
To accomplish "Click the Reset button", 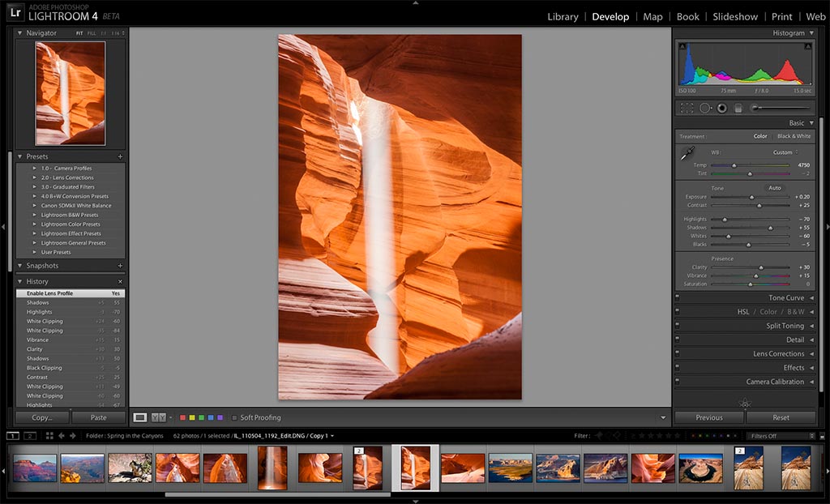I will 781,417.
